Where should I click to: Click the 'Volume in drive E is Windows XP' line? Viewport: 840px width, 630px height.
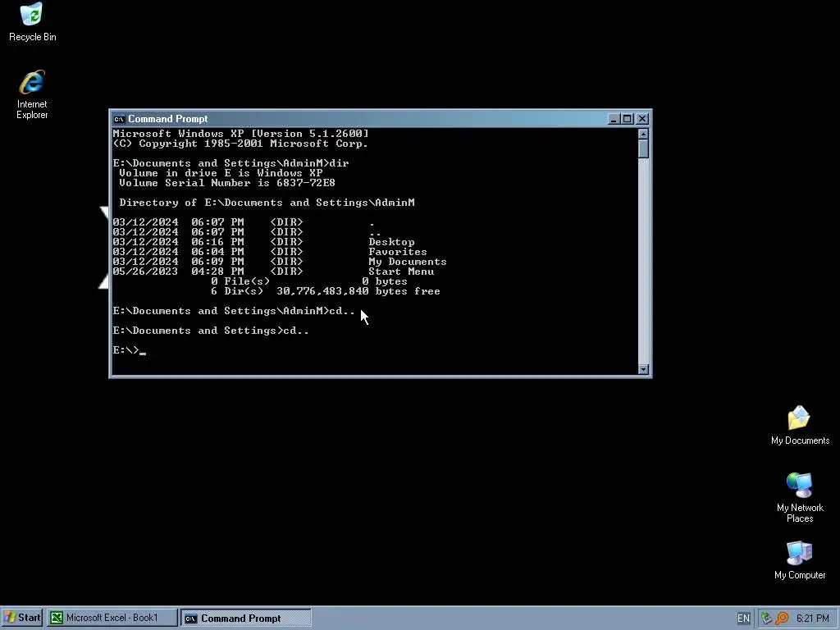pos(221,173)
